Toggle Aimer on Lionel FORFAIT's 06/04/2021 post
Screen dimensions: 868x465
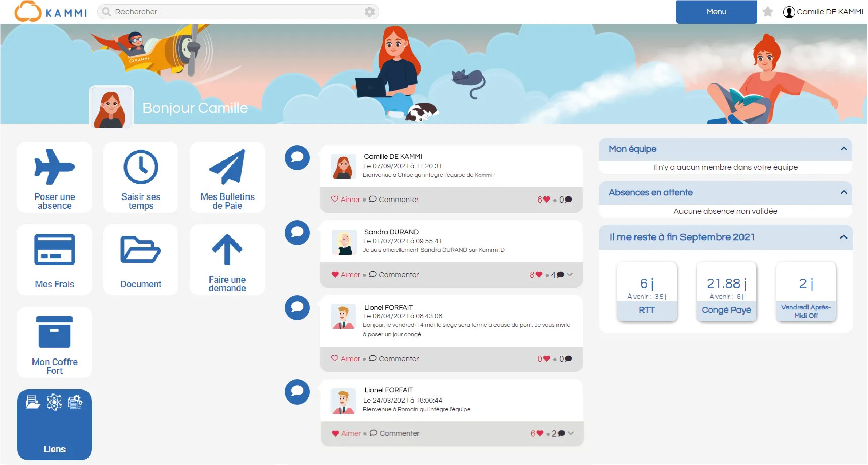tap(346, 359)
